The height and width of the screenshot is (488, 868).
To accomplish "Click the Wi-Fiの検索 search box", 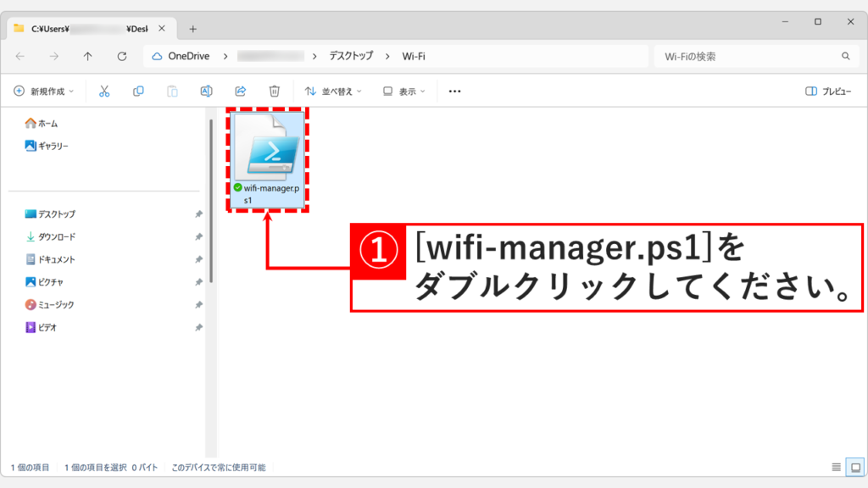I will point(754,56).
